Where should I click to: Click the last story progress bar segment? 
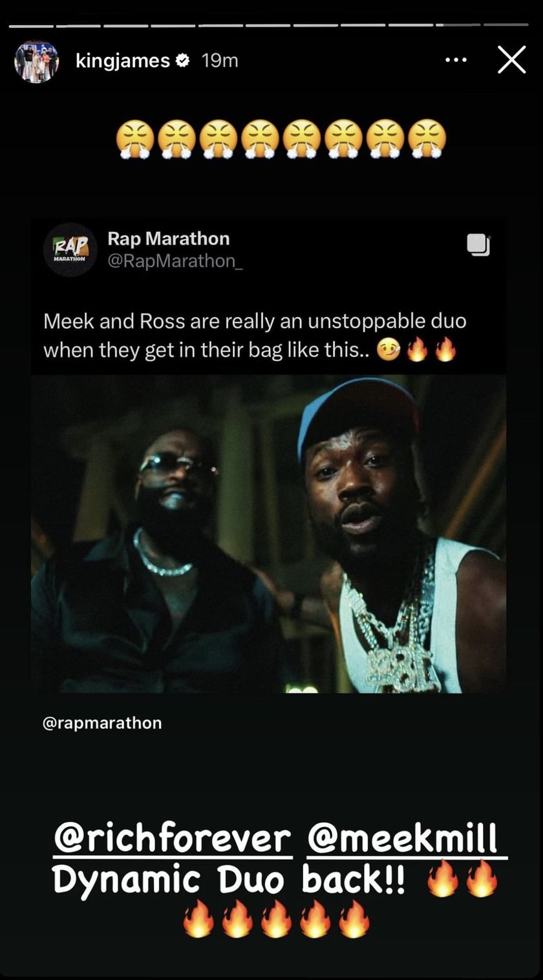pyautogui.click(x=505, y=25)
